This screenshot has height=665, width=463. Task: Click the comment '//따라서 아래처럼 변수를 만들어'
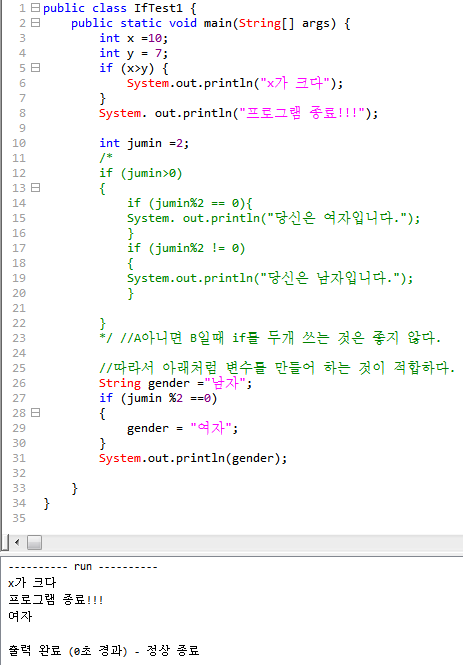click(207, 368)
